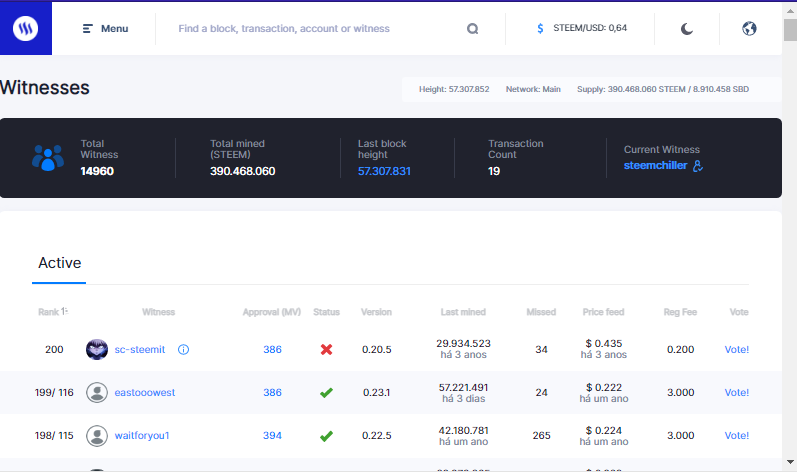The height and width of the screenshot is (473, 797).
Task: Click the Version column header
Action: pyautogui.click(x=376, y=312)
